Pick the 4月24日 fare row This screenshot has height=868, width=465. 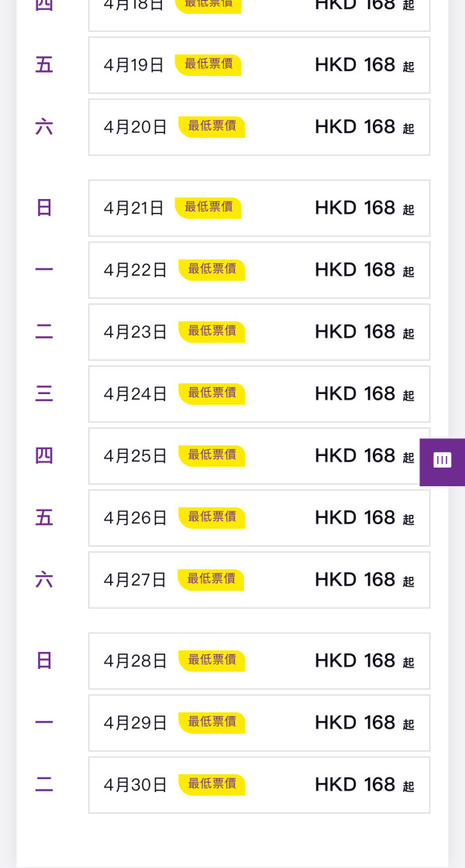coord(259,393)
